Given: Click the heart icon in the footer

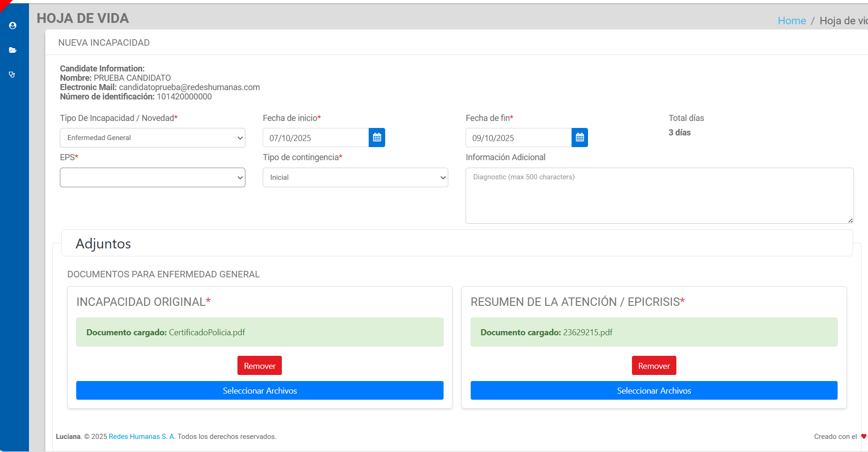Looking at the screenshot, I should pos(863,436).
